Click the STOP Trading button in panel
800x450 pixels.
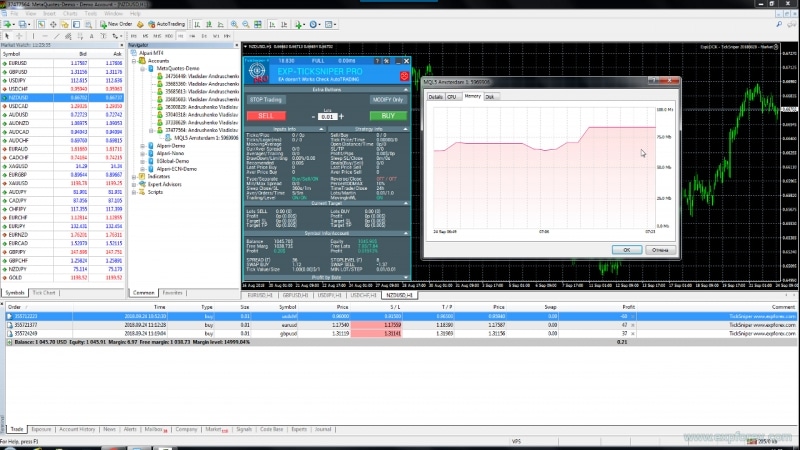pyautogui.click(x=266, y=100)
